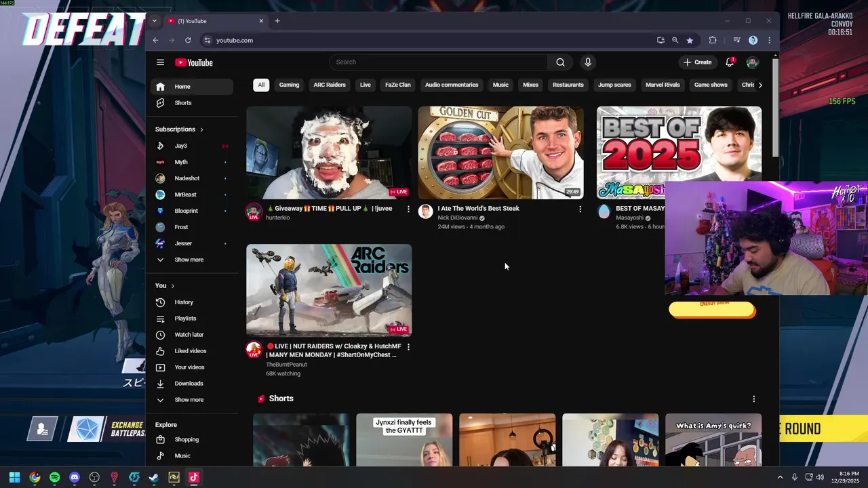Open Watch later list
Screen dimensions: 868x488
192,335
